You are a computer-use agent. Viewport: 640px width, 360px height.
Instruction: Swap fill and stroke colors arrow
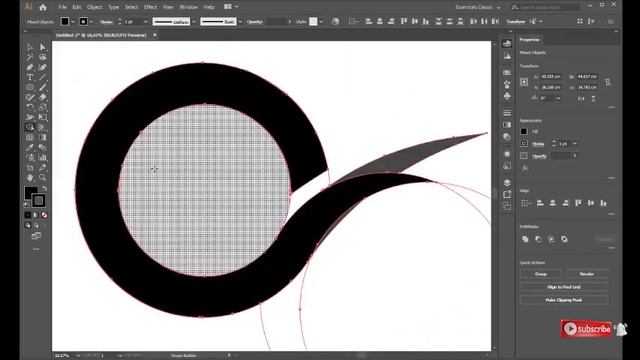44,189
